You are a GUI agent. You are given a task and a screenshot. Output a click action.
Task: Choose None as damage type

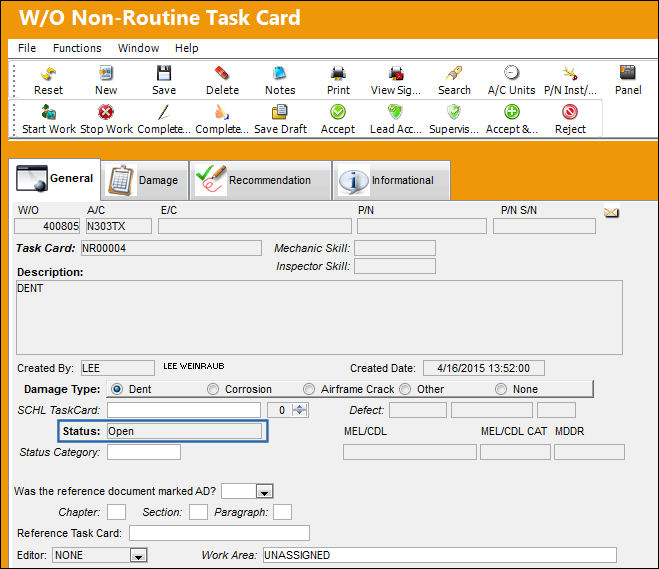(501, 390)
